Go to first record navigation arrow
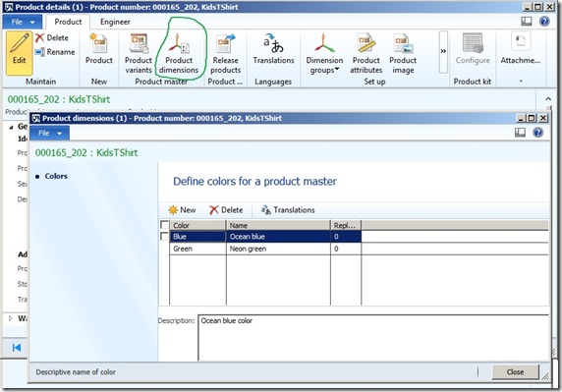 [17, 348]
